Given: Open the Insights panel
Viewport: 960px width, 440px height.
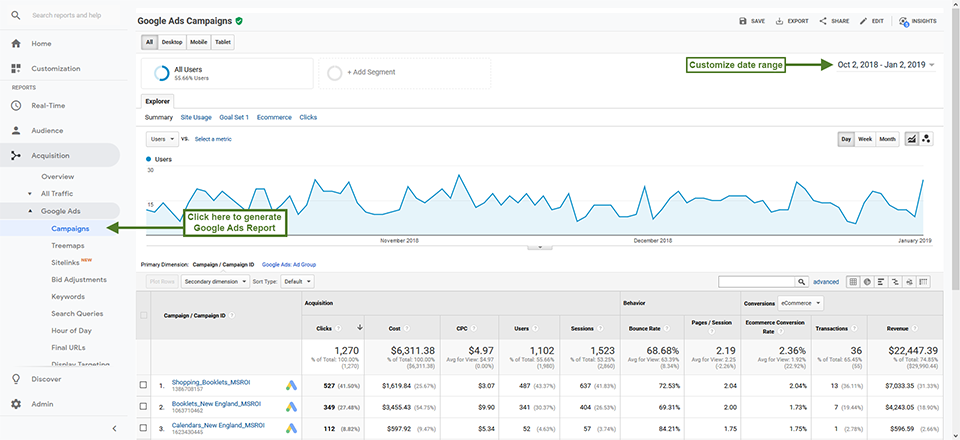Looking at the screenshot, I should tap(917, 21).
